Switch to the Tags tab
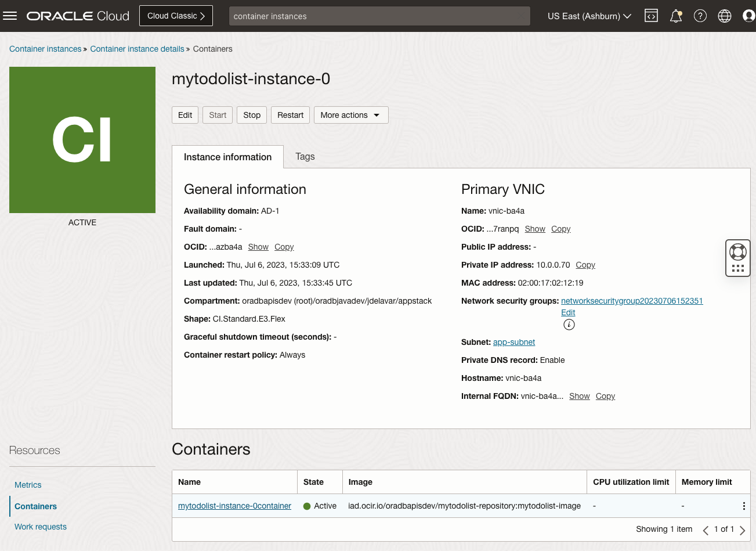 (x=305, y=156)
